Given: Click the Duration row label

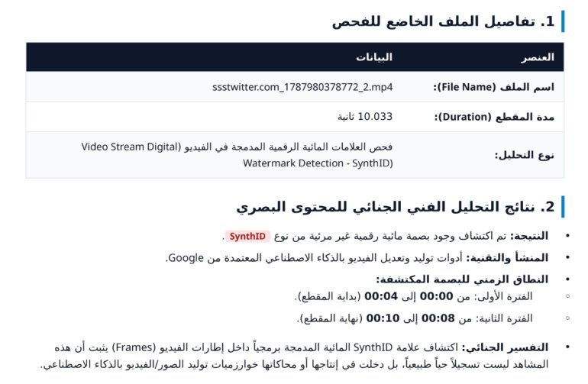Looking at the screenshot, I should coord(494,117).
